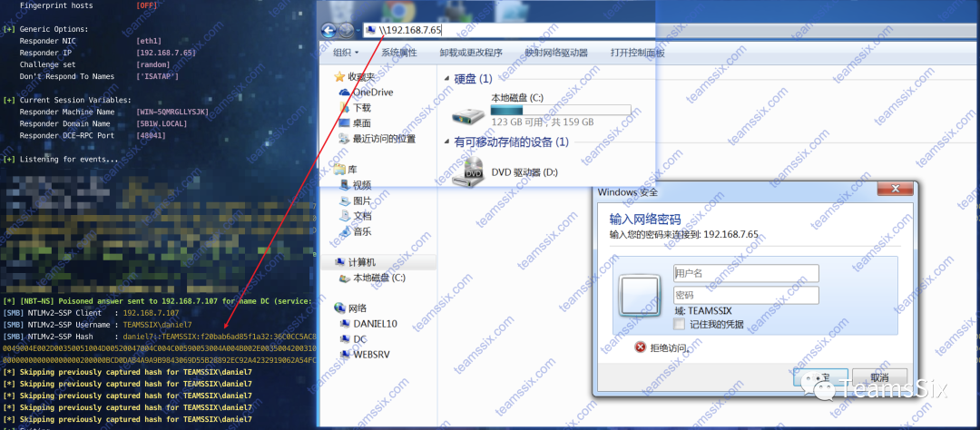Select the DC network computer
980x430 pixels.
(x=352, y=338)
